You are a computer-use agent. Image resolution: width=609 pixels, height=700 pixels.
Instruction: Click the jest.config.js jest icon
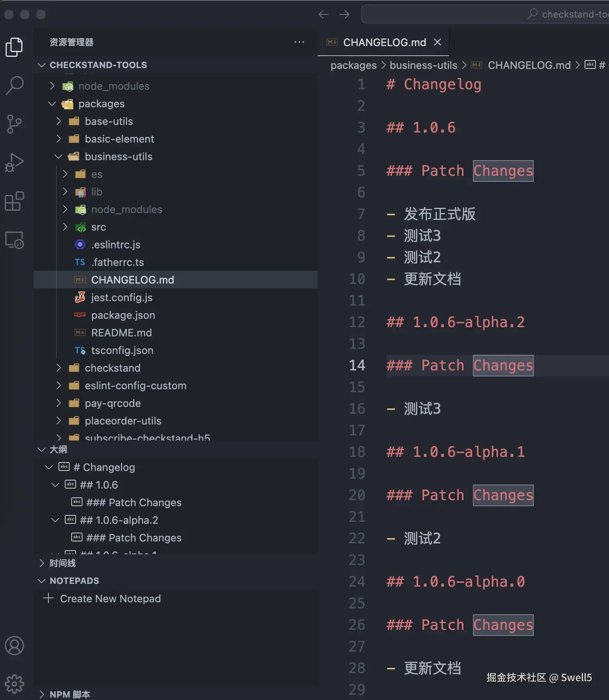pyautogui.click(x=80, y=297)
